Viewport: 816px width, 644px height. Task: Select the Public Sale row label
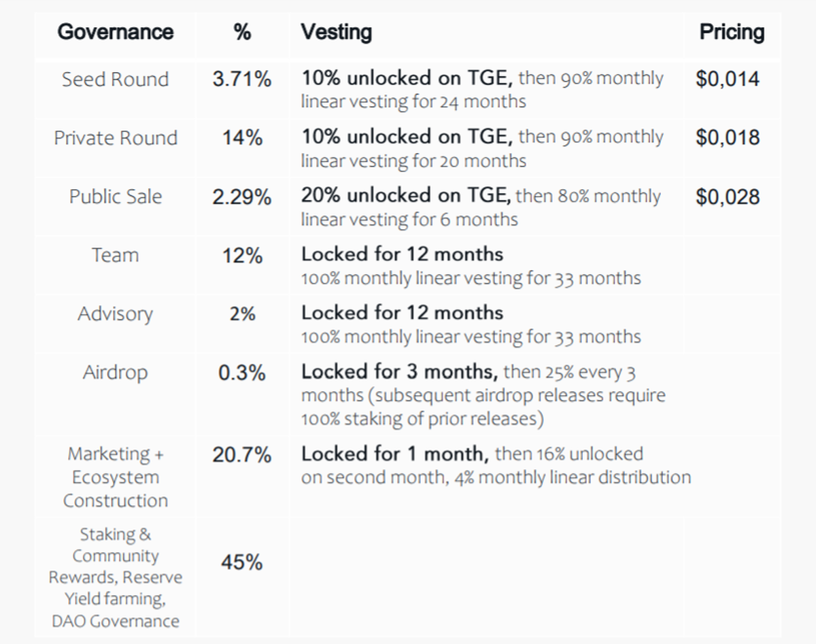[116, 197]
